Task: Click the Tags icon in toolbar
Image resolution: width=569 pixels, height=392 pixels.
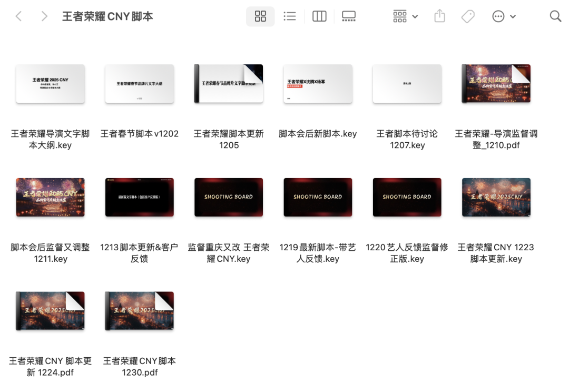Action: pyautogui.click(x=468, y=16)
